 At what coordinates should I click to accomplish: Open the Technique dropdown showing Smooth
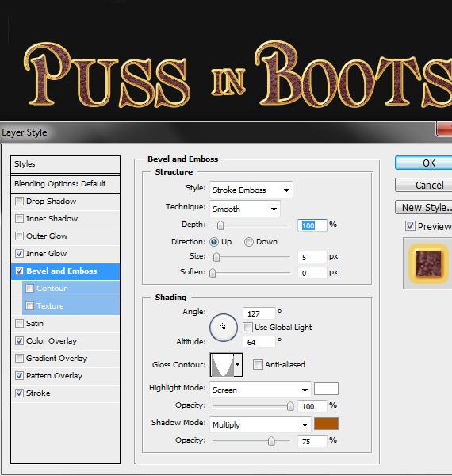pyautogui.click(x=245, y=209)
